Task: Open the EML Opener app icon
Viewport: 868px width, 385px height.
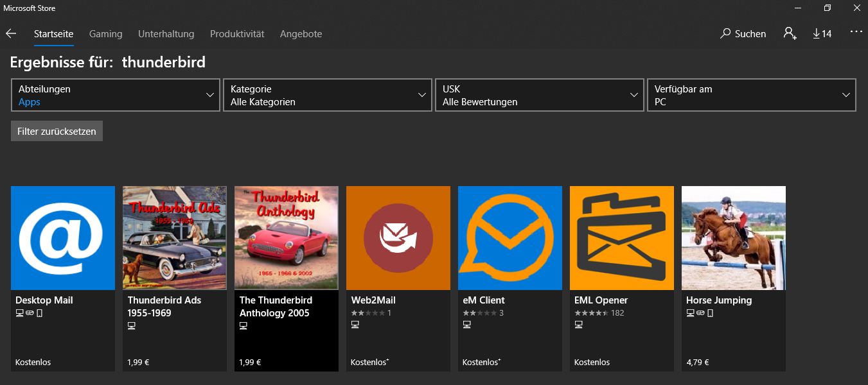Action: coord(622,238)
